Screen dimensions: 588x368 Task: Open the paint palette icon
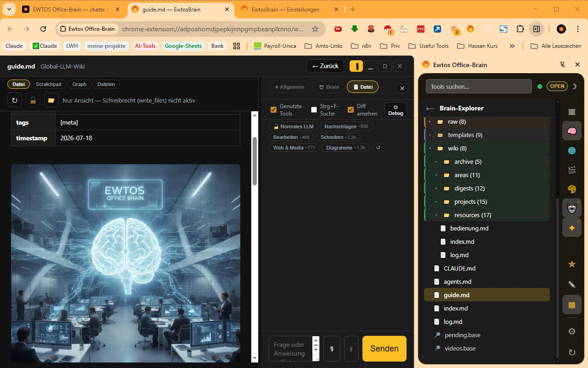pos(572,190)
